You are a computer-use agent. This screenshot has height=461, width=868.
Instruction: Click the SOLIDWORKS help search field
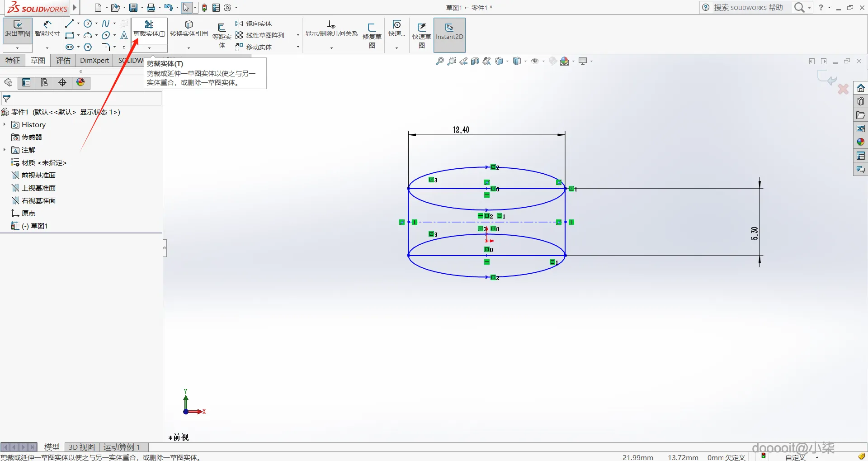click(750, 7)
